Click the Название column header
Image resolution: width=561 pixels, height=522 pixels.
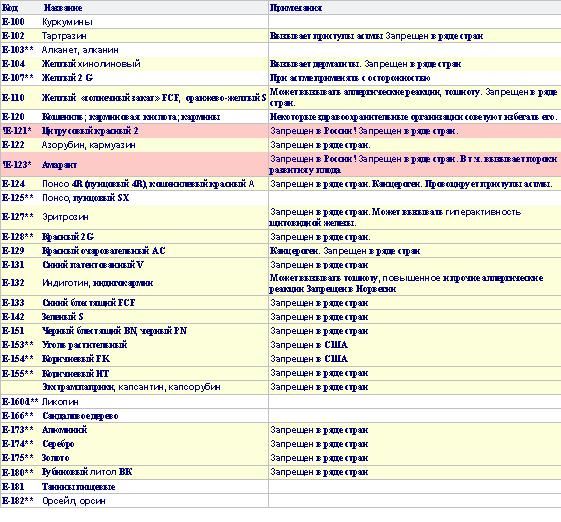coord(63,8)
